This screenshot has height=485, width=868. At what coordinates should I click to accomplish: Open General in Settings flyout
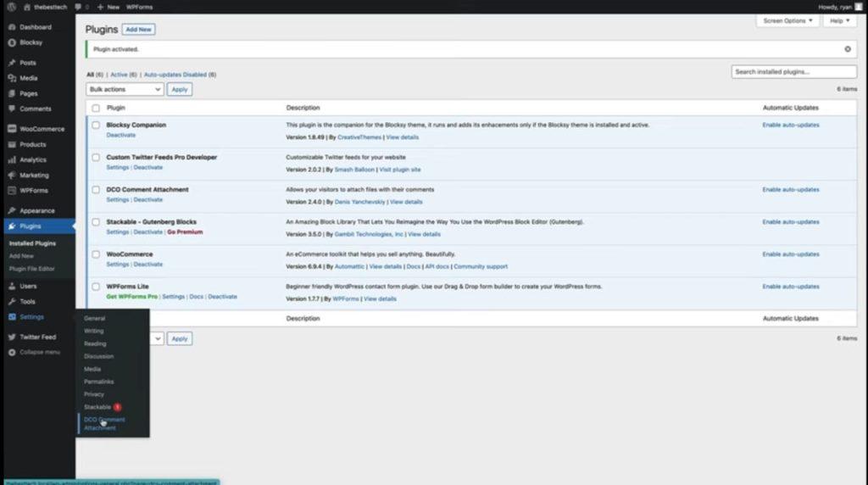coord(95,318)
